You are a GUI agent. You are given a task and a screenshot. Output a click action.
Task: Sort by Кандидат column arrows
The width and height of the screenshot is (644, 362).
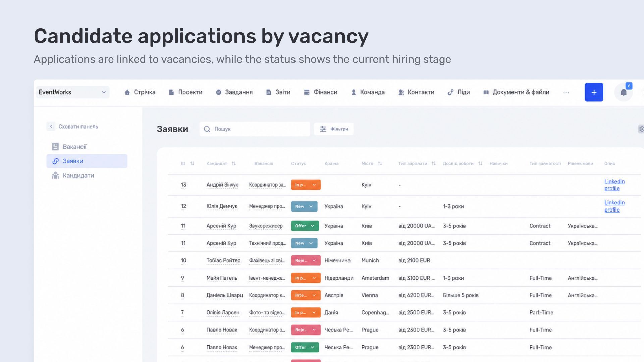234,163
